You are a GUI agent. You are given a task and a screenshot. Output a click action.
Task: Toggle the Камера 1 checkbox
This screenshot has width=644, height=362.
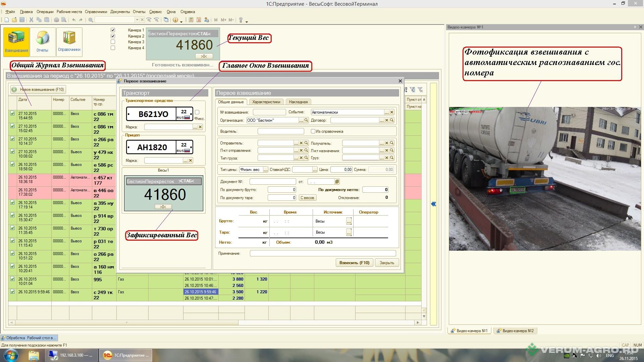click(x=113, y=30)
